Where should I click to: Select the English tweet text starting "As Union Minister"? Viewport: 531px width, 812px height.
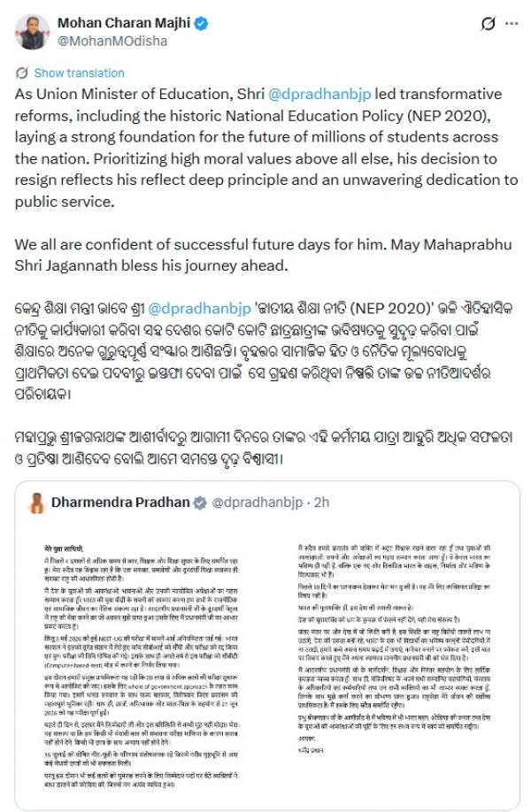tap(266, 148)
